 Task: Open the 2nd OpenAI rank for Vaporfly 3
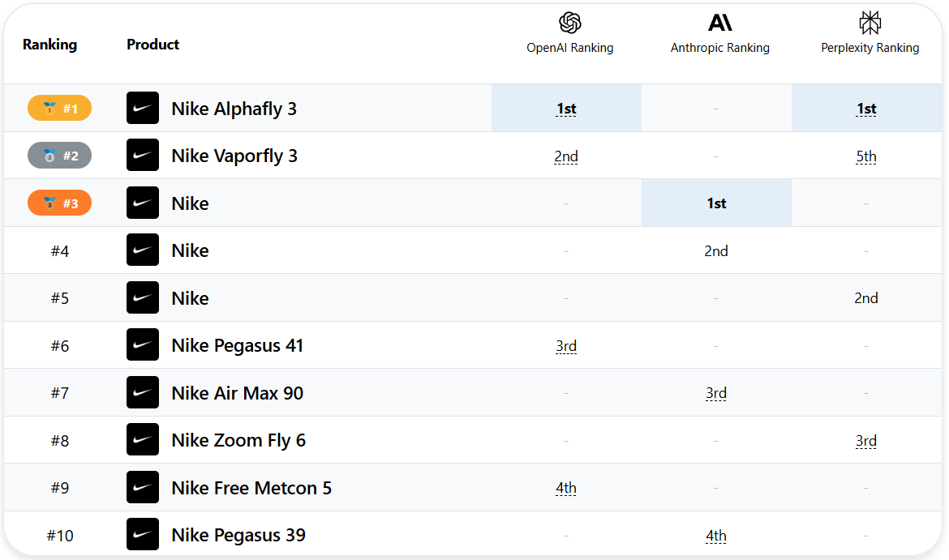(566, 156)
